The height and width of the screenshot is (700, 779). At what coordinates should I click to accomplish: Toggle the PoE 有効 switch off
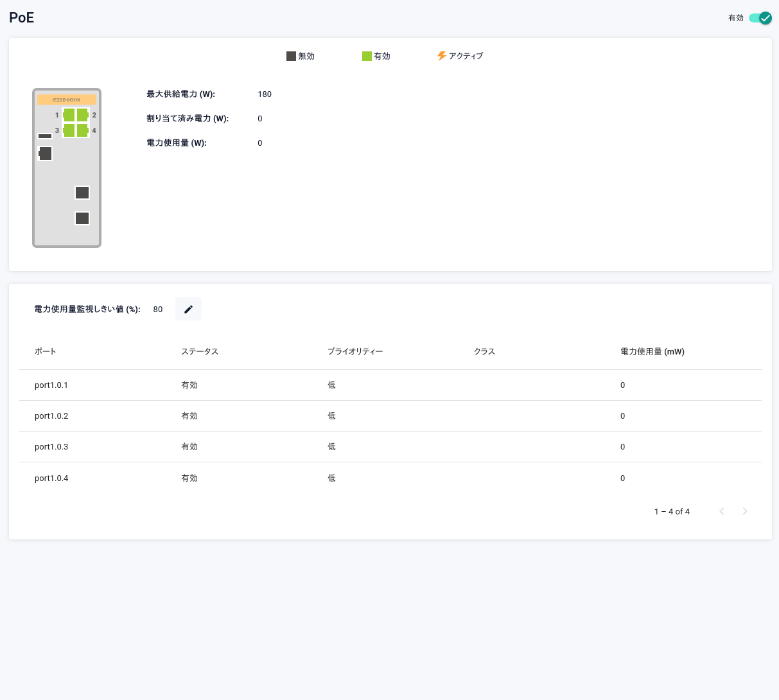pos(760,18)
